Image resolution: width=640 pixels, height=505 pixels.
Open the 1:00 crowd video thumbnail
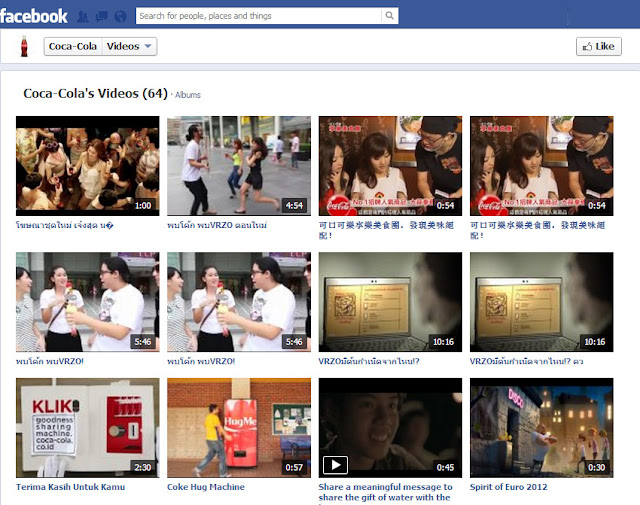coord(87,165)
